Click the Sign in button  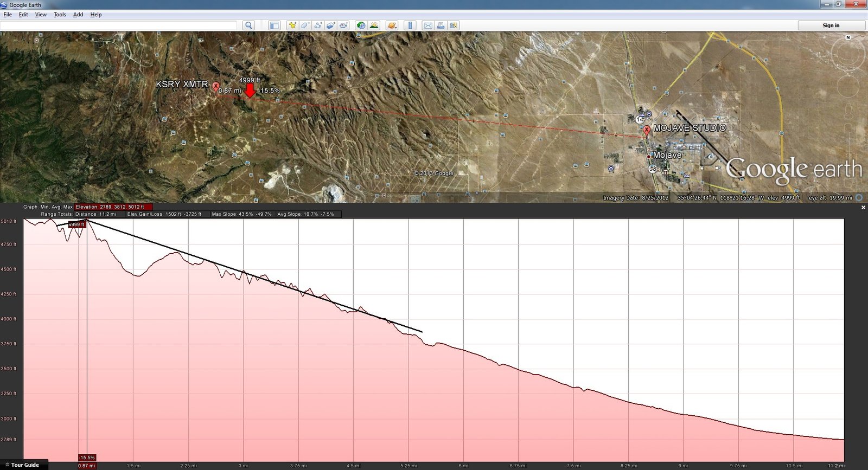[831, 25]
